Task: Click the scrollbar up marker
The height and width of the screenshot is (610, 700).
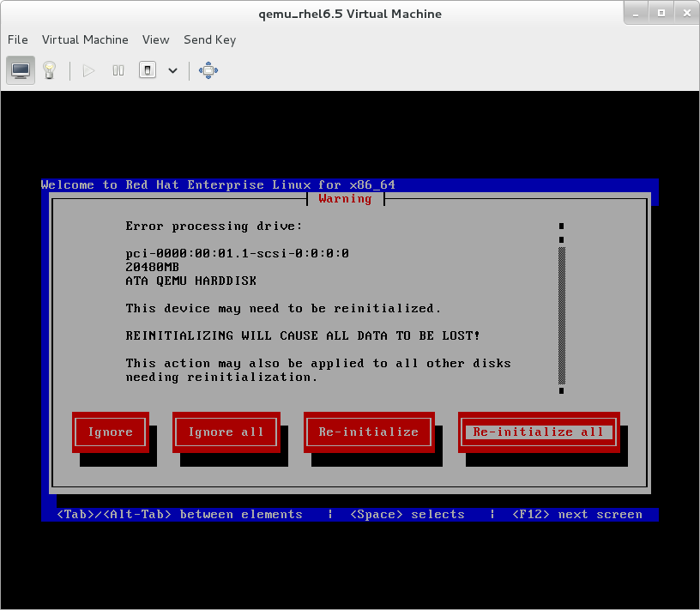Action: point(562,226)
